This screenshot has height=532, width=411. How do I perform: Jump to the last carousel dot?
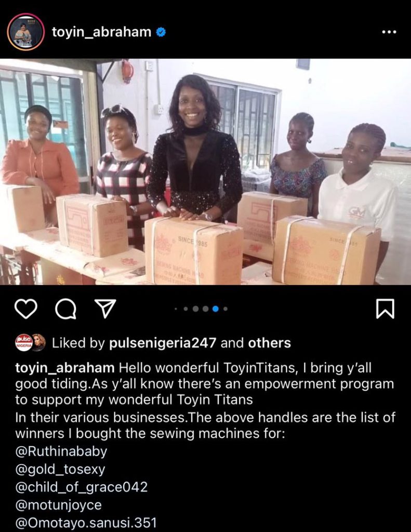pos(226,309)
